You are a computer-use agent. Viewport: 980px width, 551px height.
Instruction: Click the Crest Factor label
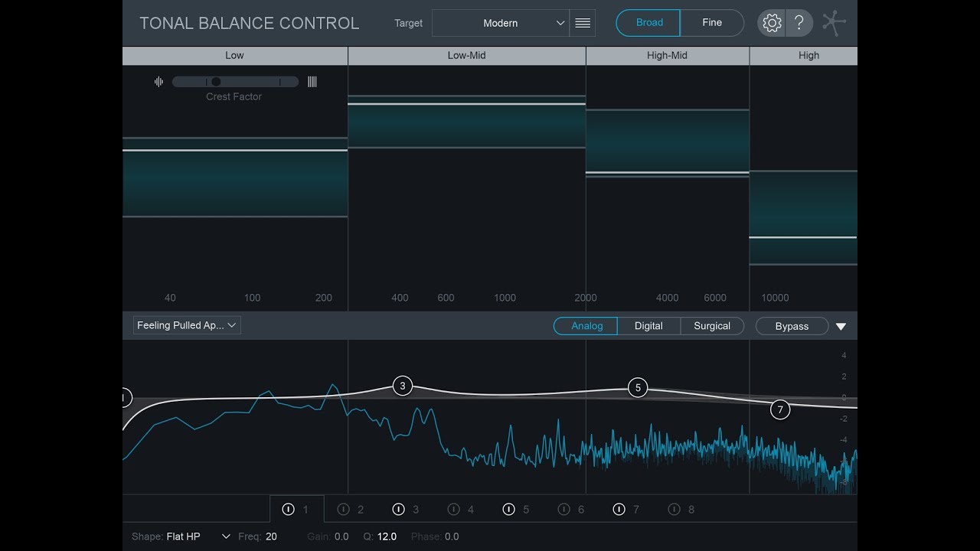[234, 96]
